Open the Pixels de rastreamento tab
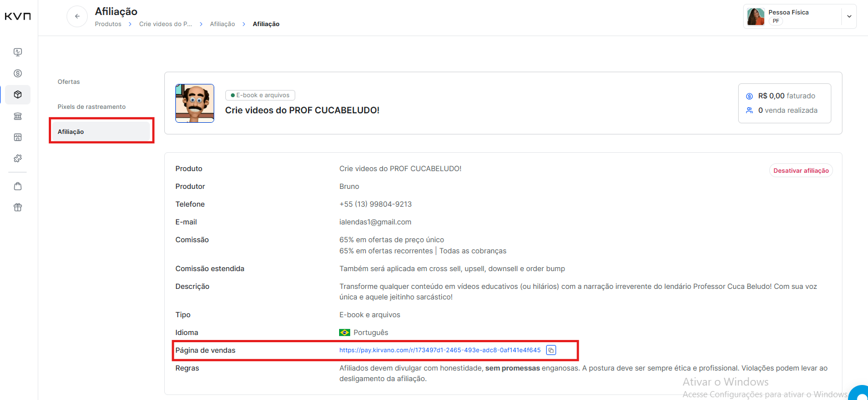Viewport: 868px width, 400px height. pyautogui.click(x=92, y=107)
